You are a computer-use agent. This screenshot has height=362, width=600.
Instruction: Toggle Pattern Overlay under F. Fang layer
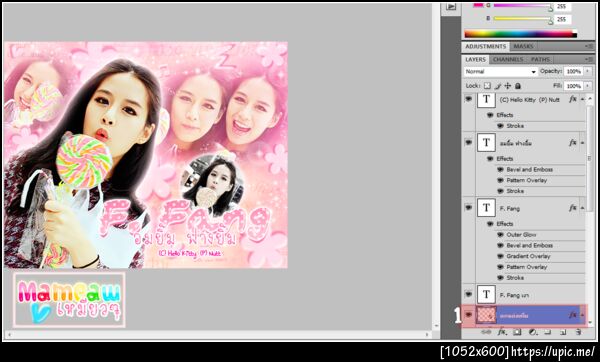point(500,267)
